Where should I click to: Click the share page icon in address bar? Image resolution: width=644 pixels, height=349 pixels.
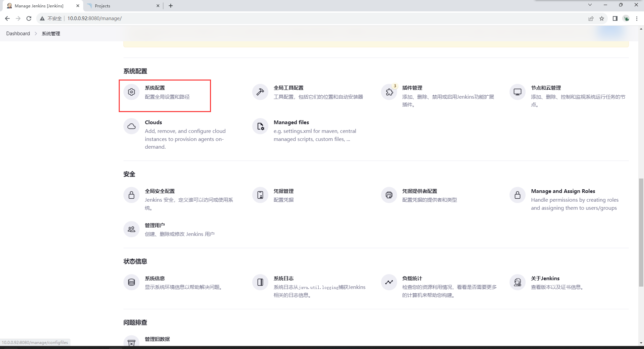591,18
